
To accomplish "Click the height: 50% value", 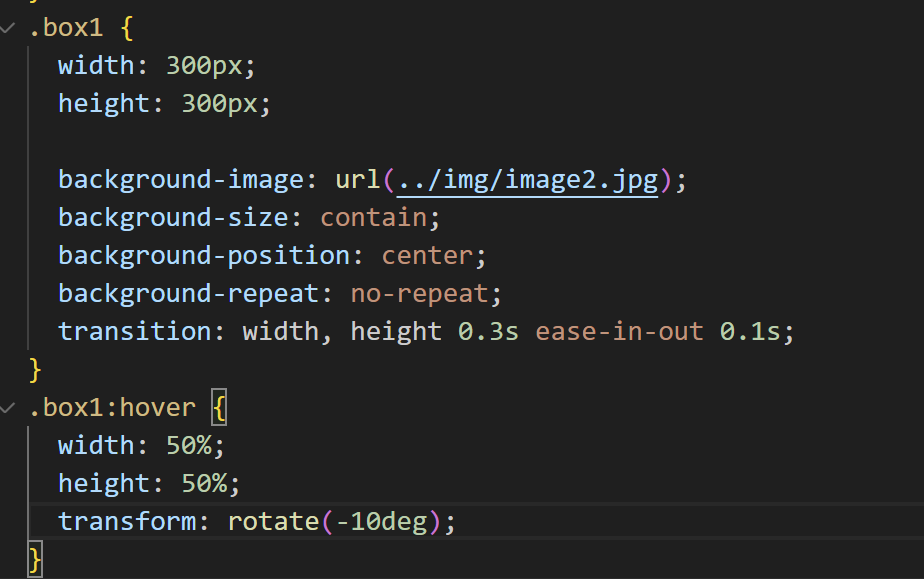I will (x=204, y=484).
